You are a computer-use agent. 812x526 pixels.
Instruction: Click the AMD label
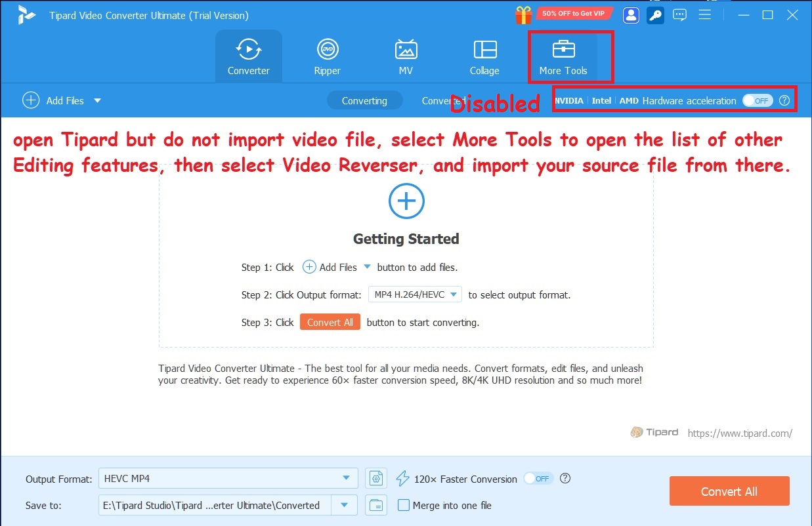coord(629,100)
